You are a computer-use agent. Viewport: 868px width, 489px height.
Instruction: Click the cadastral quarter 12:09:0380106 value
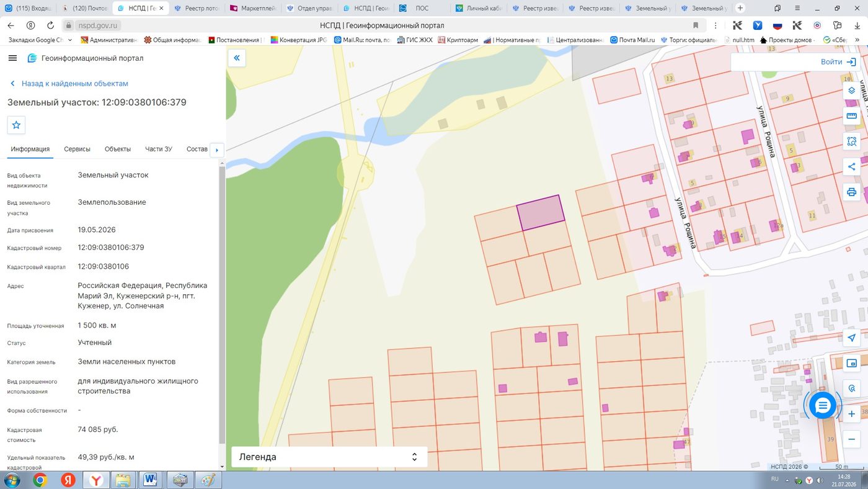(104, 266)
